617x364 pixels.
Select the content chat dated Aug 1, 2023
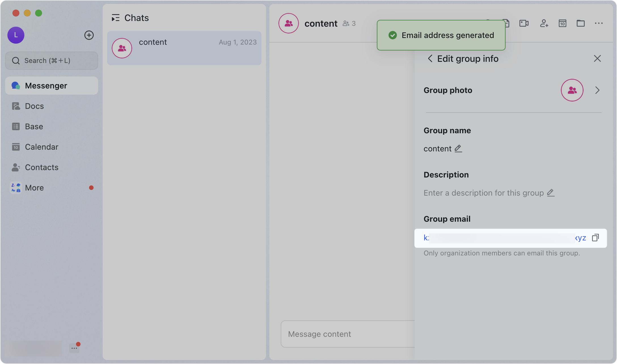coord(184,48)
